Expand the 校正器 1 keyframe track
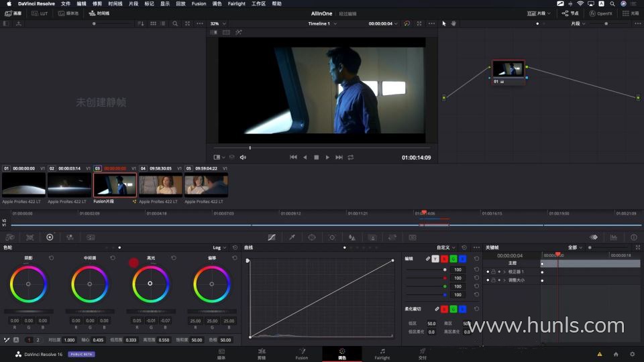Screen dimensions: 644x362 504,271
